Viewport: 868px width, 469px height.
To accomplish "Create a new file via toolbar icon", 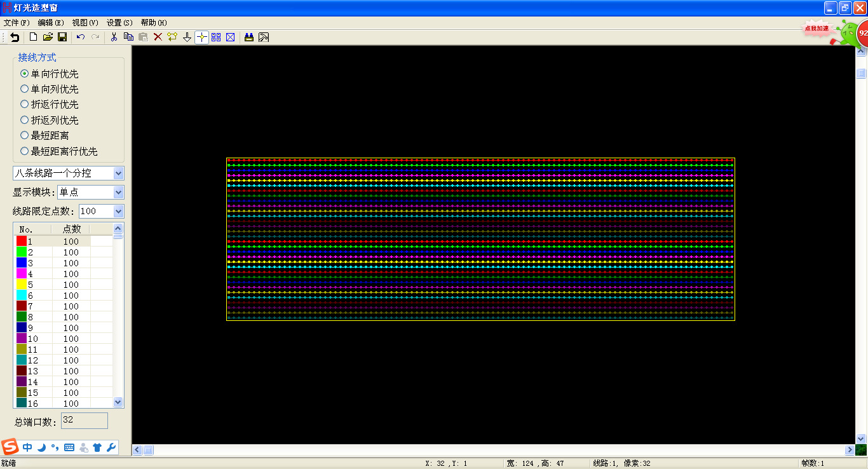I will tap(34, 37).
